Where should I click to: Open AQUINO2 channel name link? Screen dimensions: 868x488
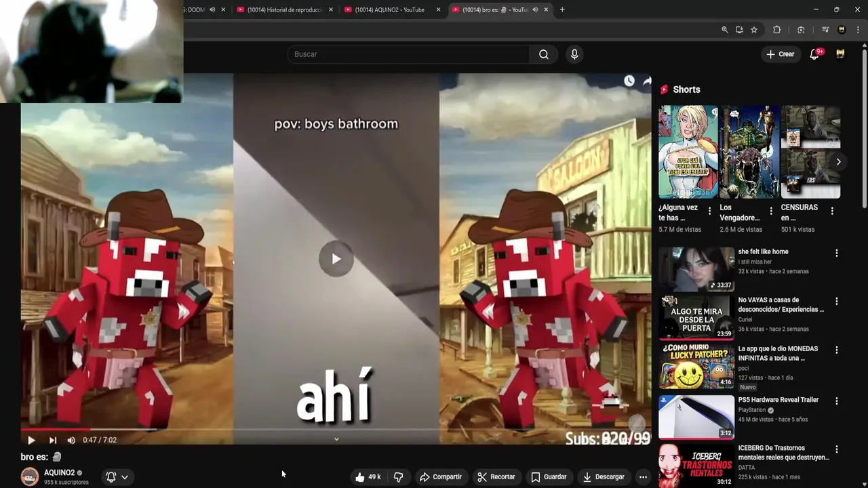[x=59, y=473]
